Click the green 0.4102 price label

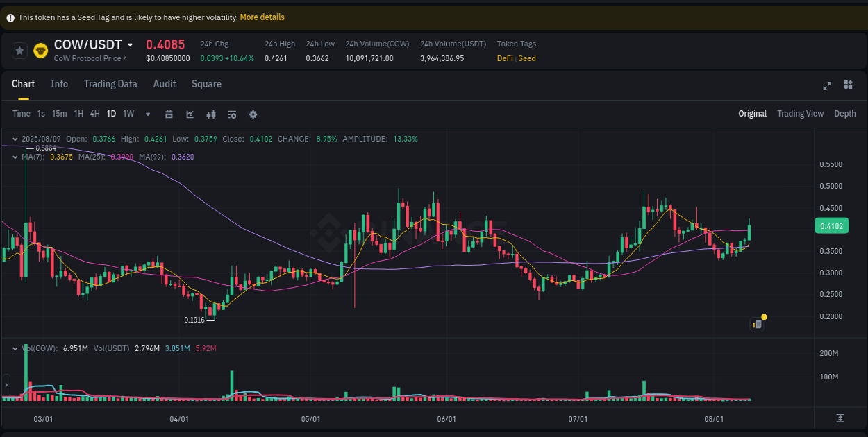(x=831, y=225)
